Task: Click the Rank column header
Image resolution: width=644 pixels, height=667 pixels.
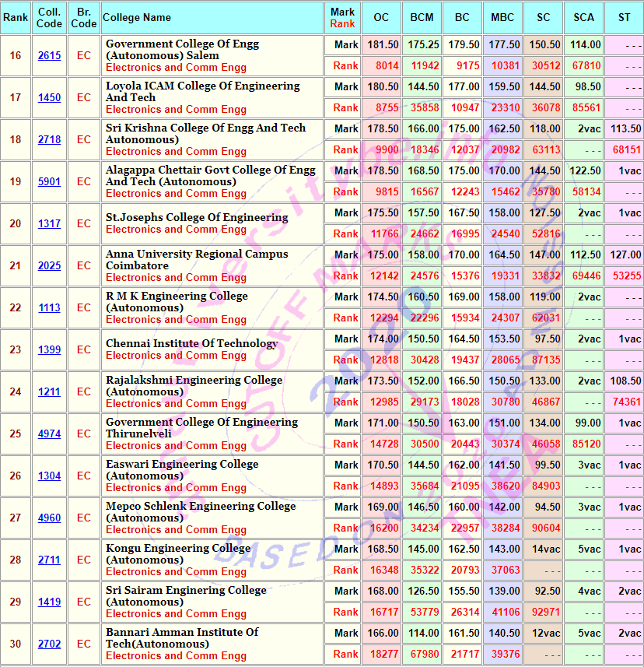Action: (x=16, y=17)
